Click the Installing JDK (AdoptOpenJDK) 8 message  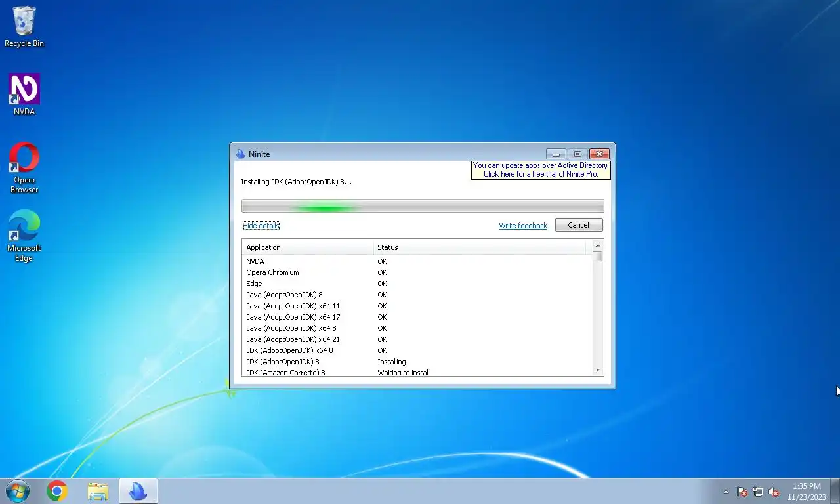[x=296, y=182]
